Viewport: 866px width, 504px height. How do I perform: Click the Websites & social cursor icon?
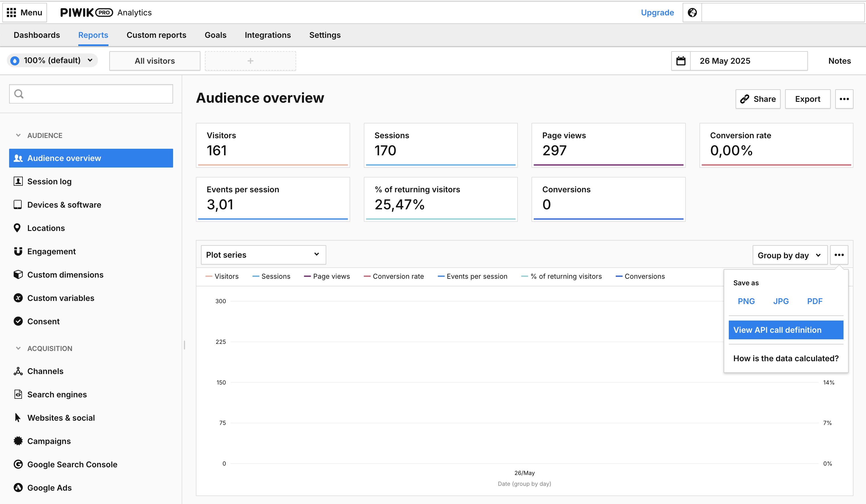pyautogui.click(x=18, y=418)
